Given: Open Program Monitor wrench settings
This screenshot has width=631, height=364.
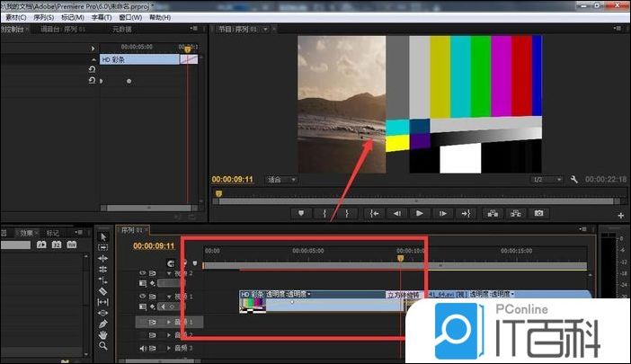Looking at the screenshot, I should 573,180.
